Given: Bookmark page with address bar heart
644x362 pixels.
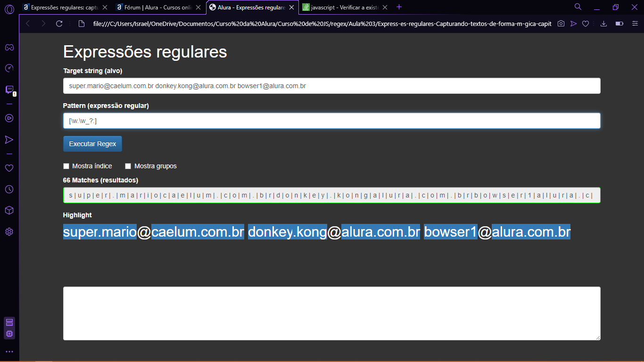Looking at the screenshot, I should coord(586,24).
